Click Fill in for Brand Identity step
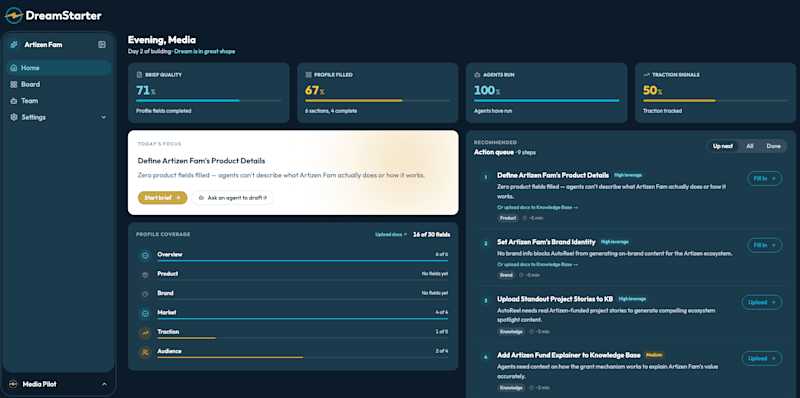 pyautogui.click(x=765, y=245)
